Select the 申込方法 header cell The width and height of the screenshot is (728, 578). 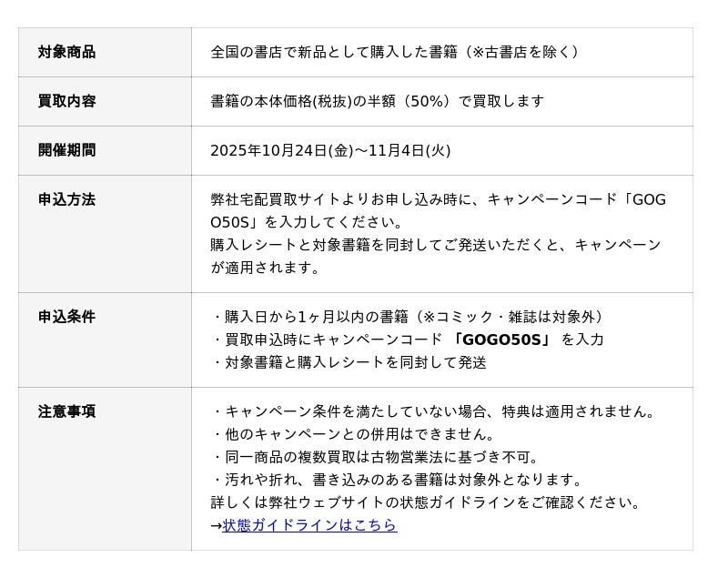[x=66, y=199]
